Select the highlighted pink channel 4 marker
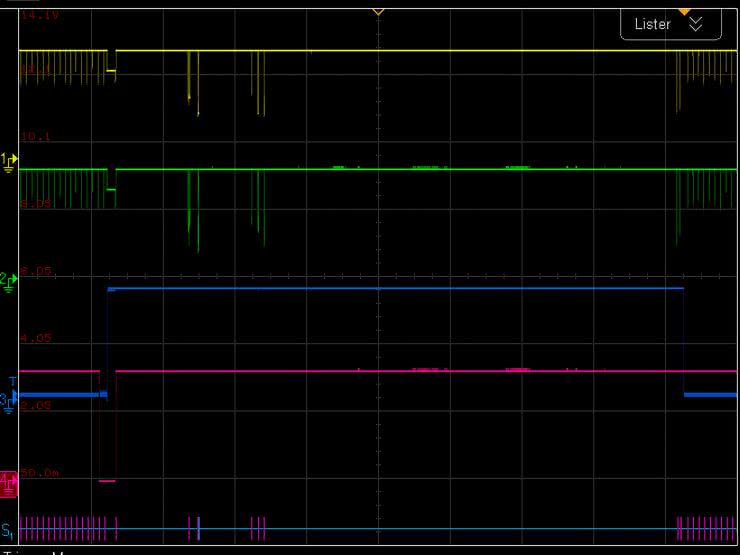740x555 pixels. 9,482
